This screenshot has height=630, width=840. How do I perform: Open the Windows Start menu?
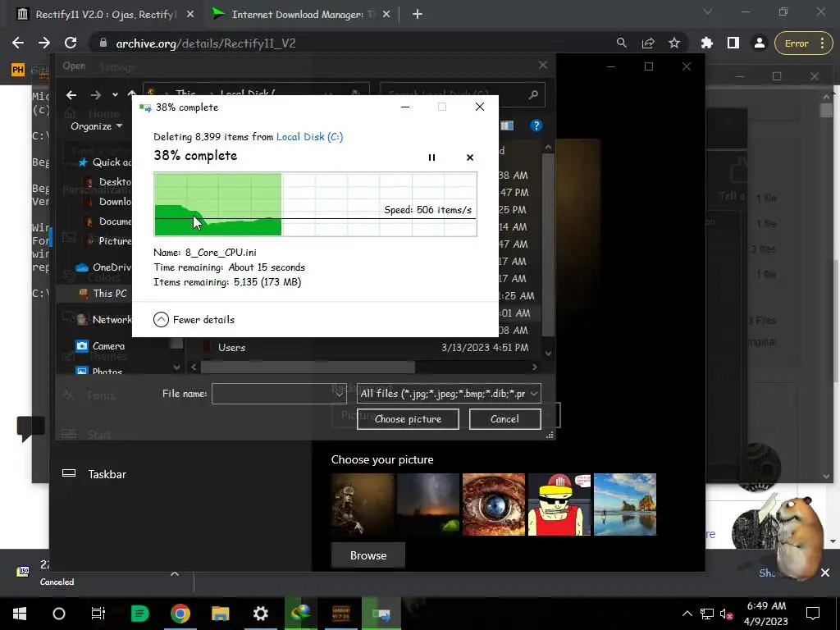(20, 614)
